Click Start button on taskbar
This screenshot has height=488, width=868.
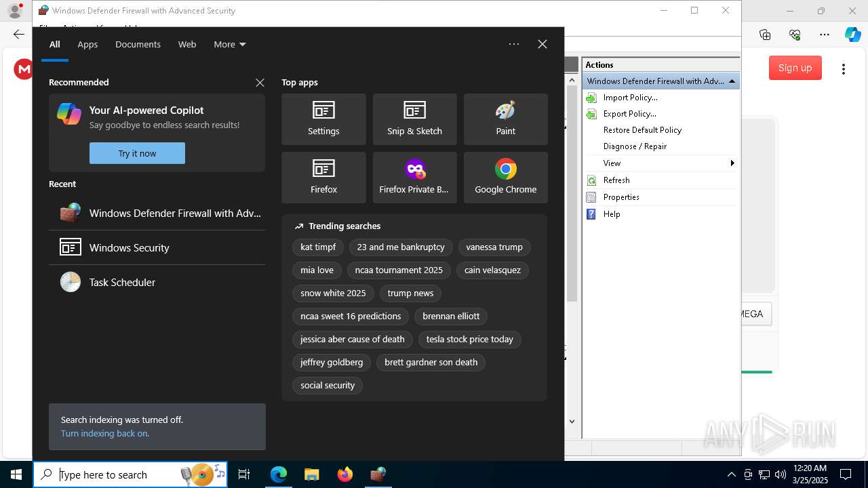[16, 474]
